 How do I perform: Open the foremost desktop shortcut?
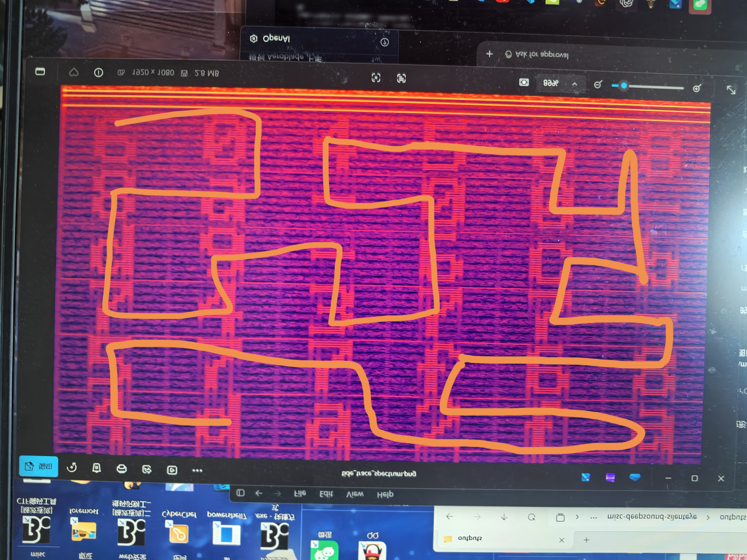click(x=83, y=526)
